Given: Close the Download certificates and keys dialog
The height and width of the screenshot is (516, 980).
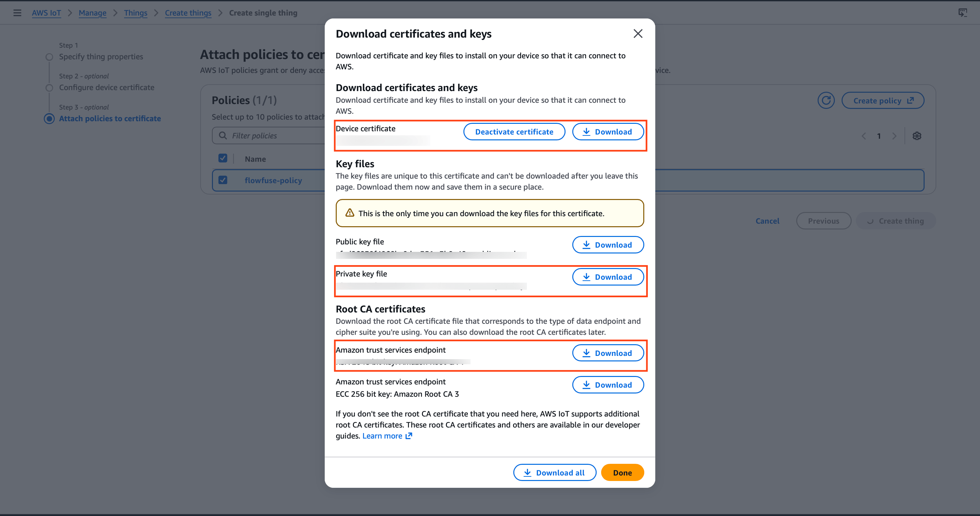Looking at the screenshot, I should click(637, 33).
